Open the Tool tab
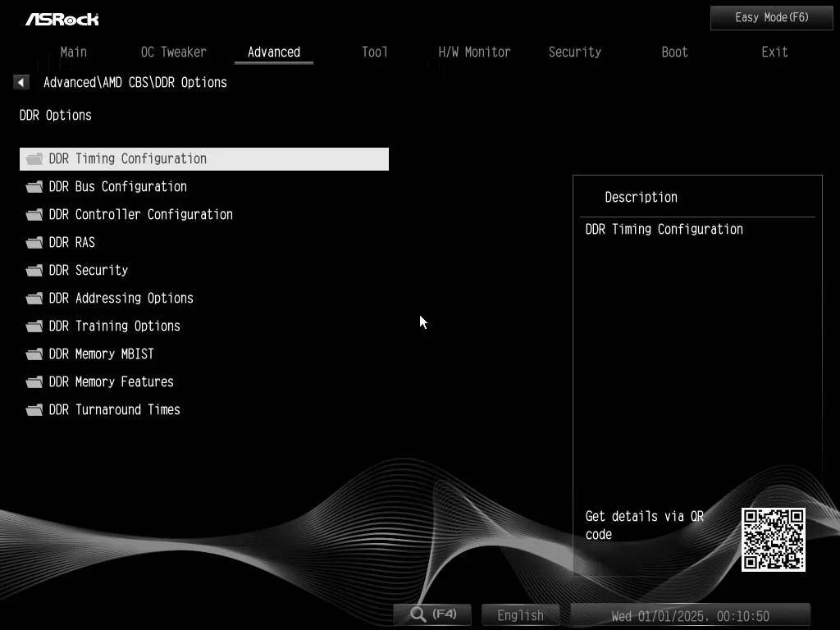Image resolution: width=840 pixels, height=630 pixels. tap(374, 52)
